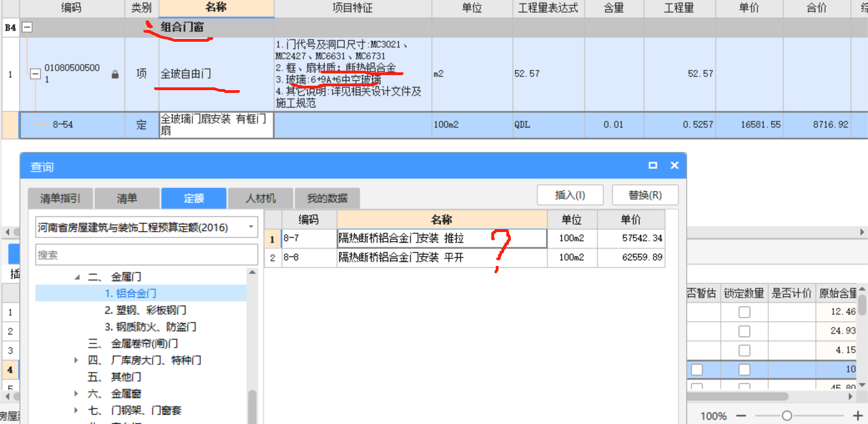Click lower panel vertical scrollbar thumb
The image size is (868, 424).
[x=862, y=304]
